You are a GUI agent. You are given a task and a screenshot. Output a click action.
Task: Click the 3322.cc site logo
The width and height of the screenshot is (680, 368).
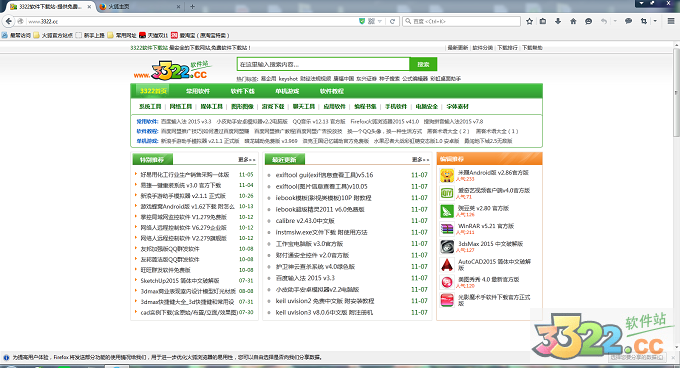(x=172, y=71)
